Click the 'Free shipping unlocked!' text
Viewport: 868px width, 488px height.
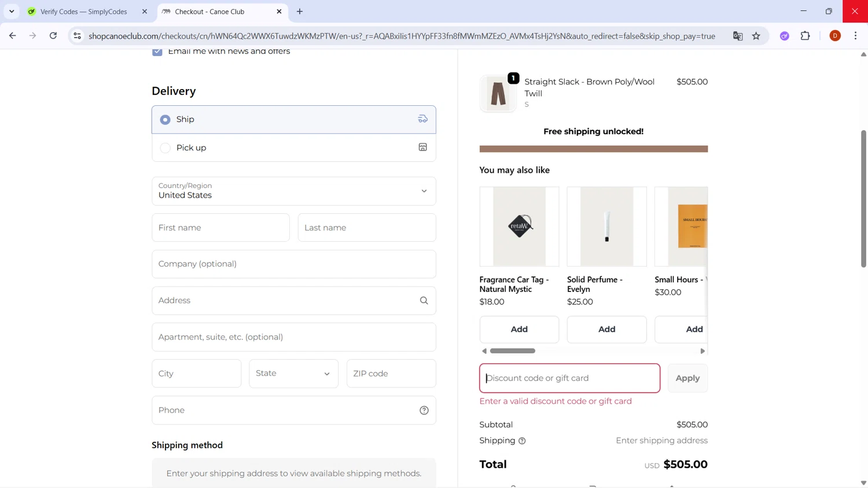[x=594, y=132]
